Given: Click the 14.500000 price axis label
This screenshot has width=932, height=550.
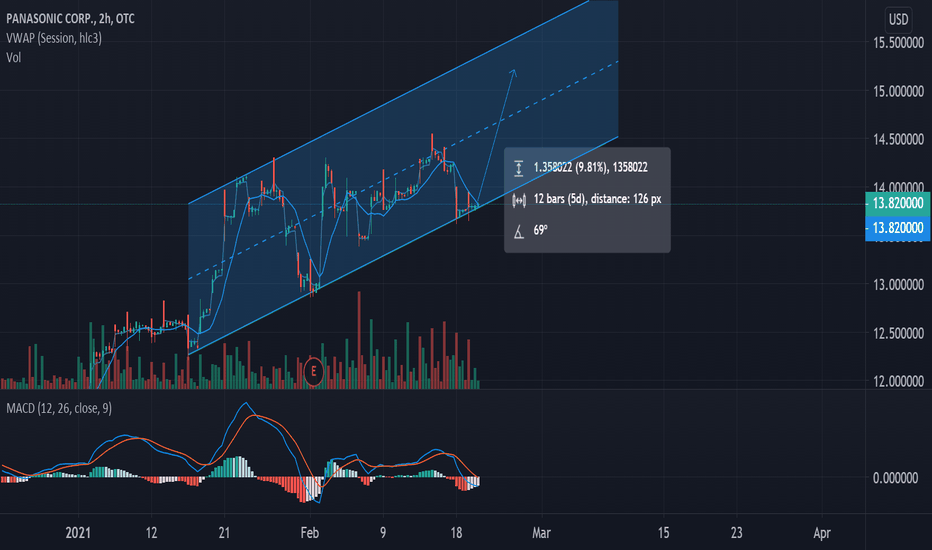Looking at the screenshot, I should click(898, 139).
